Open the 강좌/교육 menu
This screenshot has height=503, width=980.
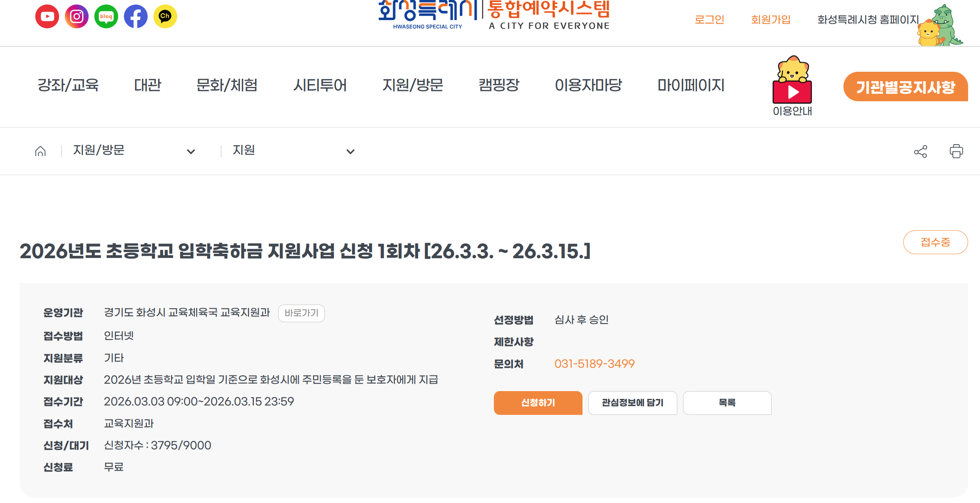[68, 85]
